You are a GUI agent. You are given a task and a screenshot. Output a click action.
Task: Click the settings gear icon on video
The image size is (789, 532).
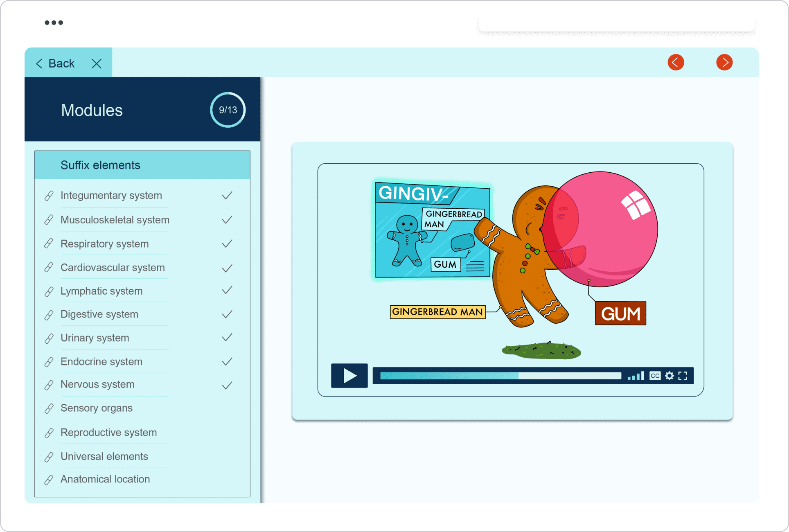[669, 376]
